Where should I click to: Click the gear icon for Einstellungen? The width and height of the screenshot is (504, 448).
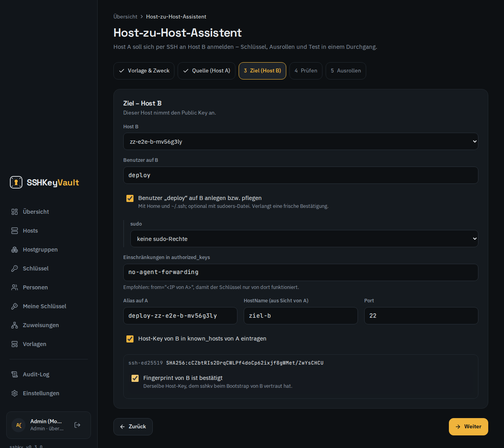pyautogui.click(x=15, y=393)
